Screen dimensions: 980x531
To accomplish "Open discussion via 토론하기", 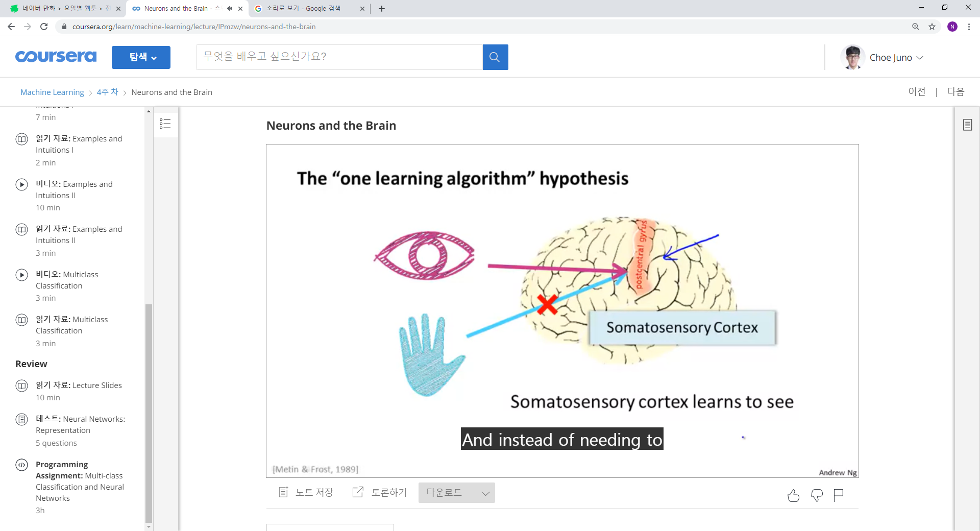I will tap(380, 492).
